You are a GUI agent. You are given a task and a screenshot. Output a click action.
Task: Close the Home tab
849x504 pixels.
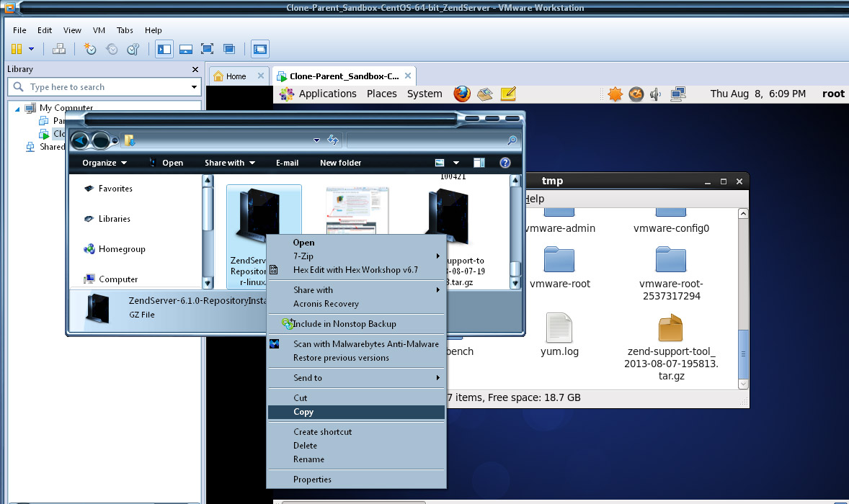pyautogui.click(x=260, y=76)
